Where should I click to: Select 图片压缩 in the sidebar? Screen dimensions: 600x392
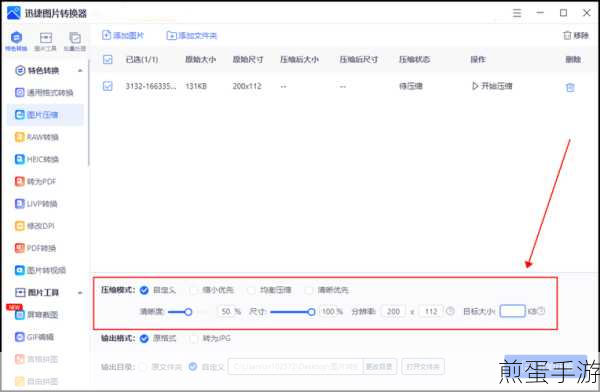tap(45, 115)
